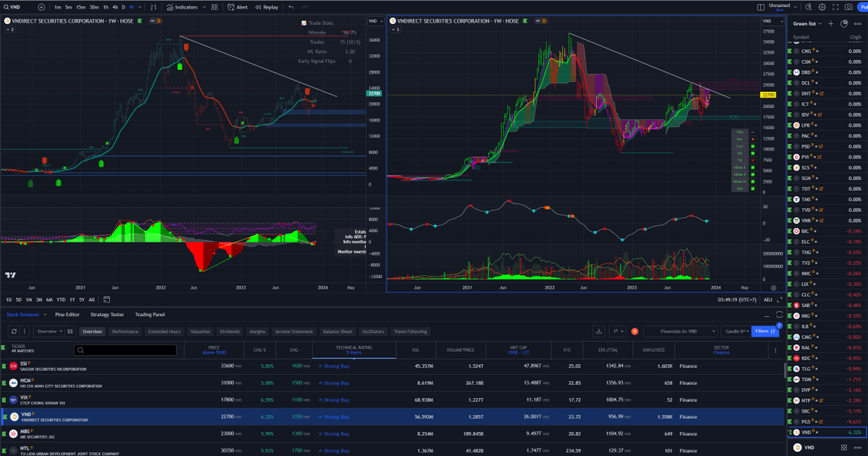Toggle the Filters button in screener
868x456 pixels.
pyautogui.click(x=765, y=332)
